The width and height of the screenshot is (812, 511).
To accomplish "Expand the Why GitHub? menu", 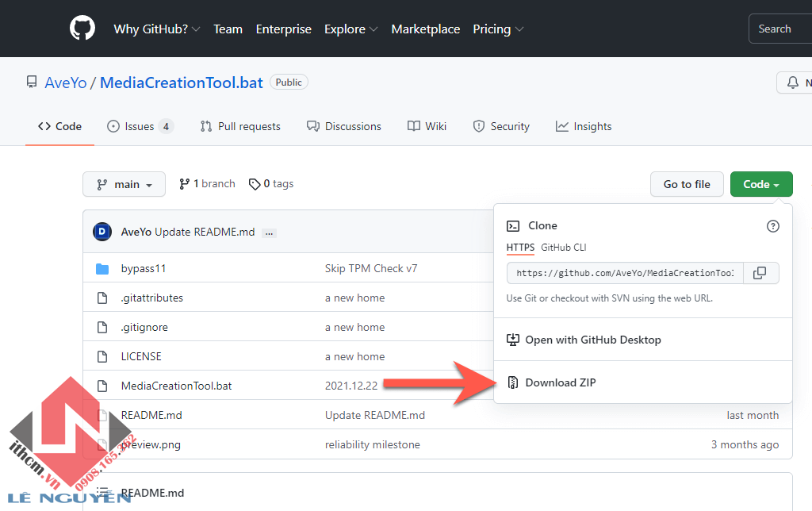I will (157, 29).
